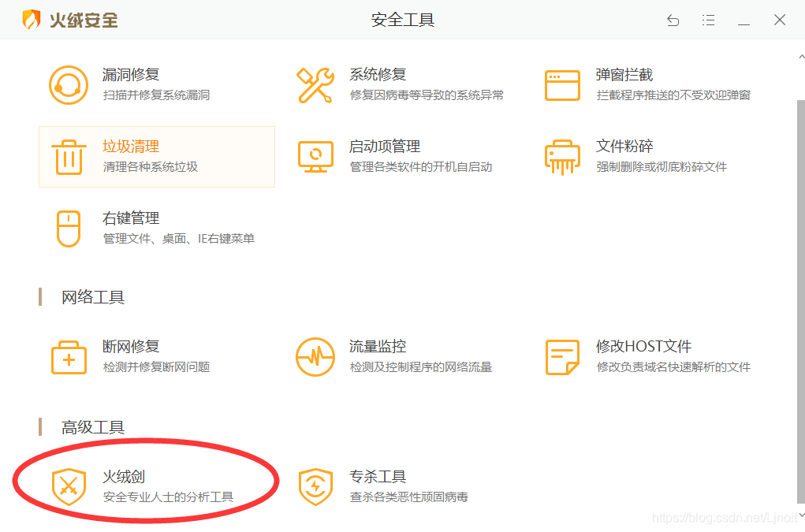Click the 高级工具 section heading
805x532 pixels.
coord(93,427)
